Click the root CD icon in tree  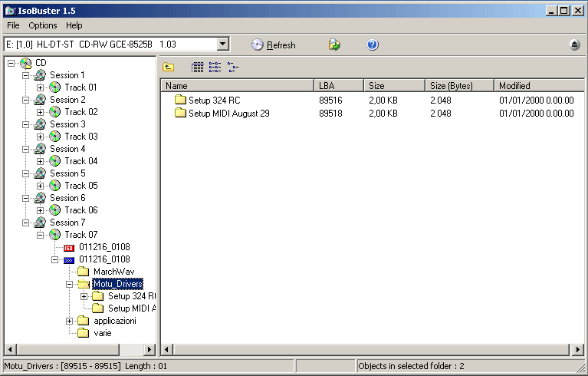tap(26, 63)
